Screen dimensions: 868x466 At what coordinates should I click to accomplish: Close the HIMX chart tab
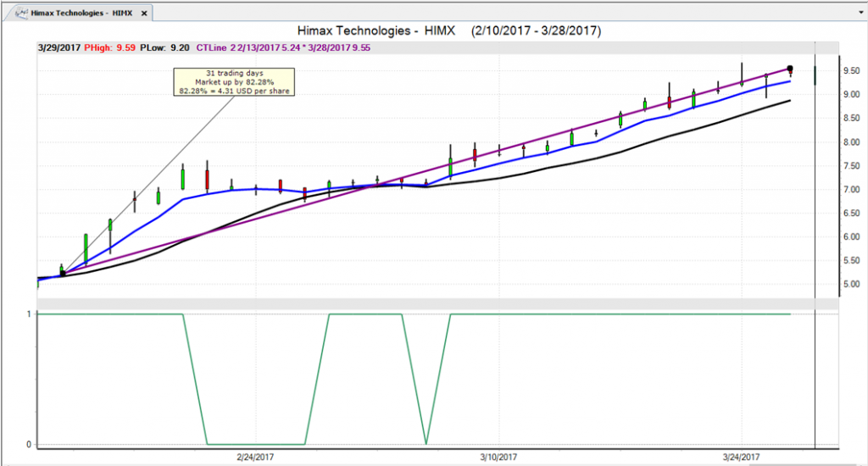[x=144, y=14]
